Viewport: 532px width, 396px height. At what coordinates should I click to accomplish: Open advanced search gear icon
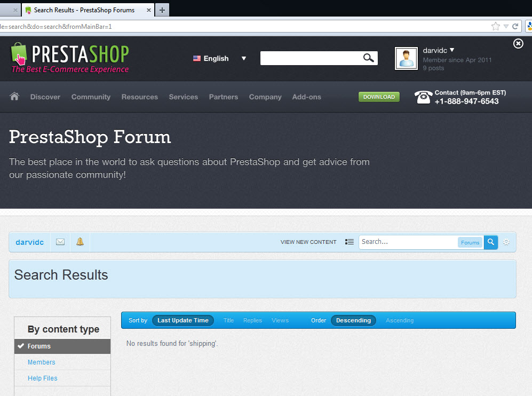(506, 242)
